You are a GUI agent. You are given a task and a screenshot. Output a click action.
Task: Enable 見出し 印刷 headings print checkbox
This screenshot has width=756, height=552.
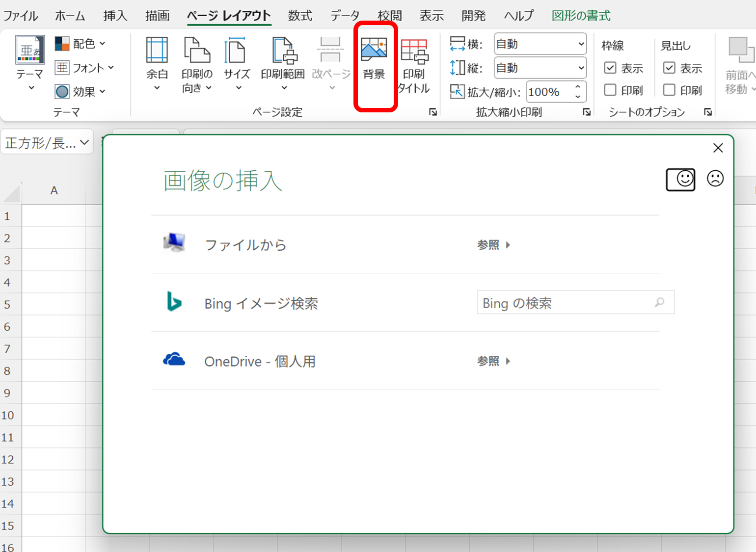pos(669,90)
